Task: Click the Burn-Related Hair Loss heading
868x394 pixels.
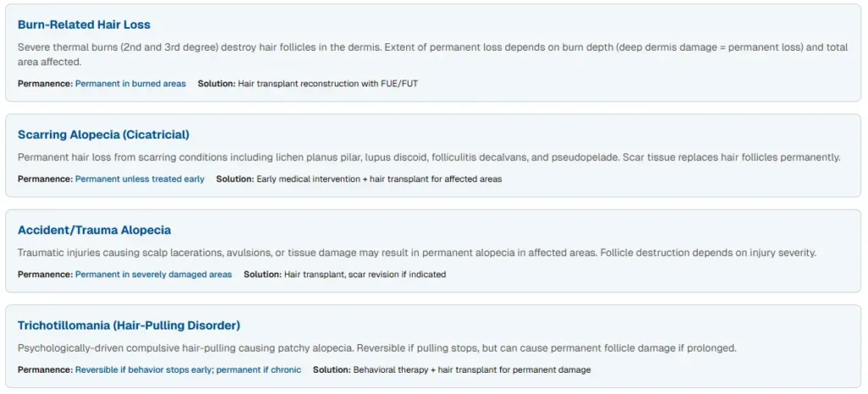Action: 84,25
